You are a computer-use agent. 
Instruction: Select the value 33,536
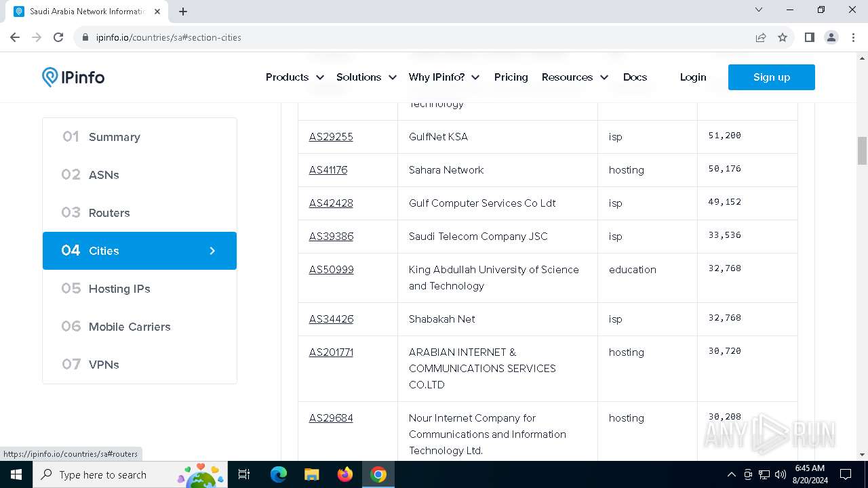click(725, 235)
